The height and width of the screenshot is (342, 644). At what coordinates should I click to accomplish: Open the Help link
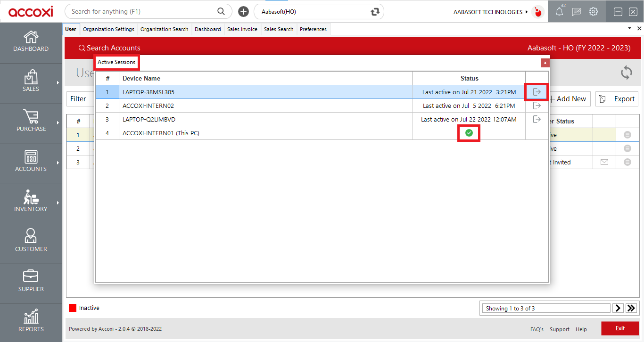pos(581,329)
